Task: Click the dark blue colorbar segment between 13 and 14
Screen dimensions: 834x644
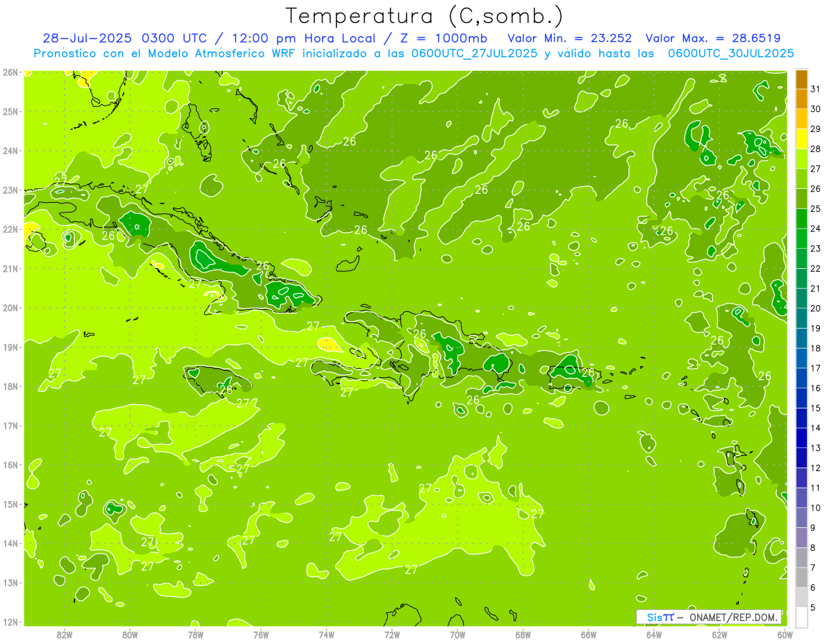Action: (x=801, y=438)
